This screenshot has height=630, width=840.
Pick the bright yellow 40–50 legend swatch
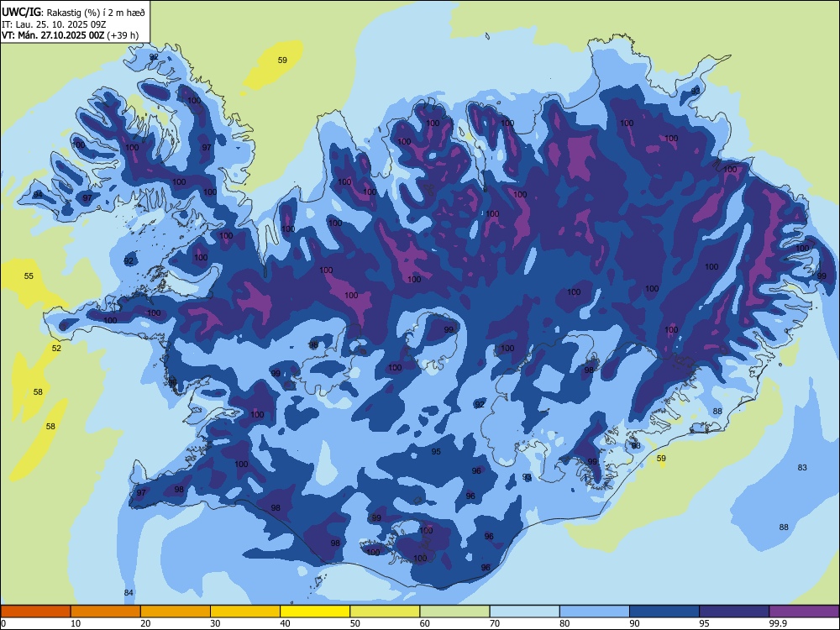(315, 612)
